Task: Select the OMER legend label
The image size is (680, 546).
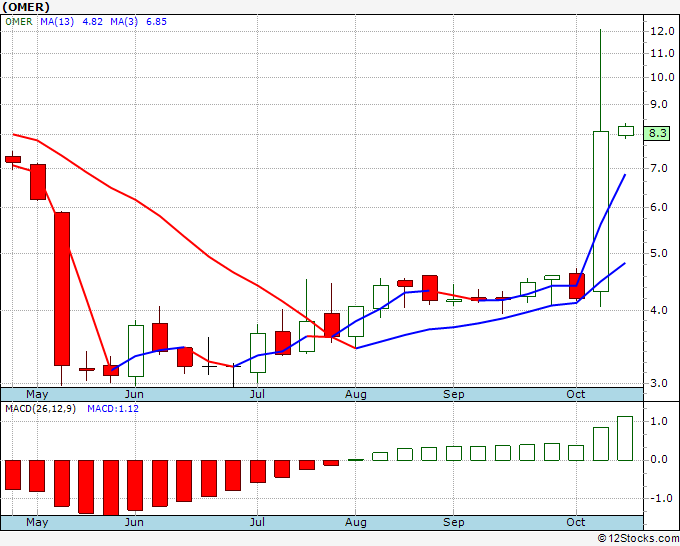Action: tap(19, 22)
